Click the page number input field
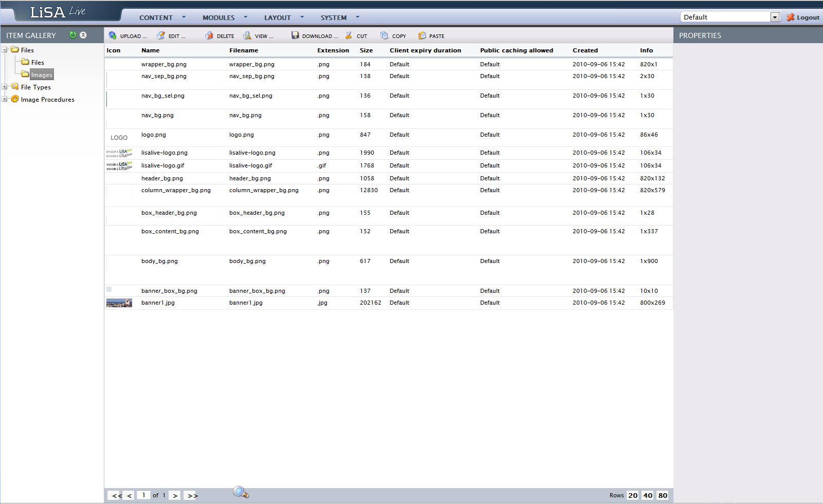 pyautogui.click(x=144, y=495)
